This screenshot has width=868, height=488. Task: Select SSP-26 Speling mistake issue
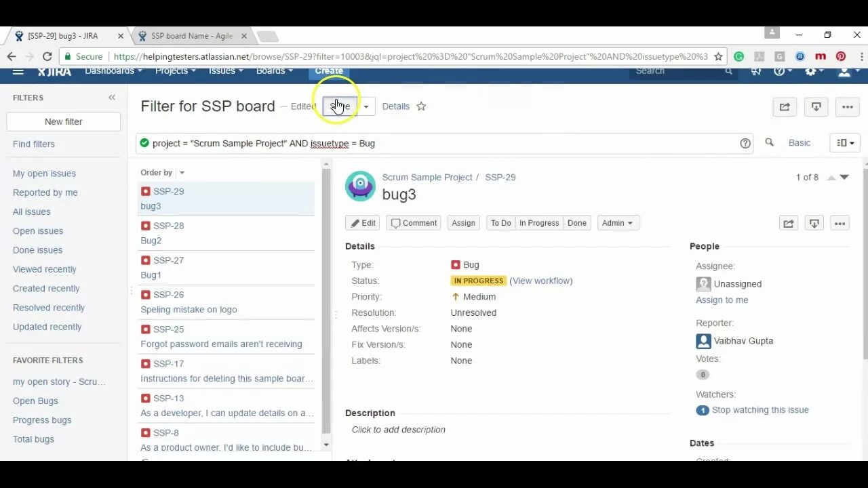[226, 302]
